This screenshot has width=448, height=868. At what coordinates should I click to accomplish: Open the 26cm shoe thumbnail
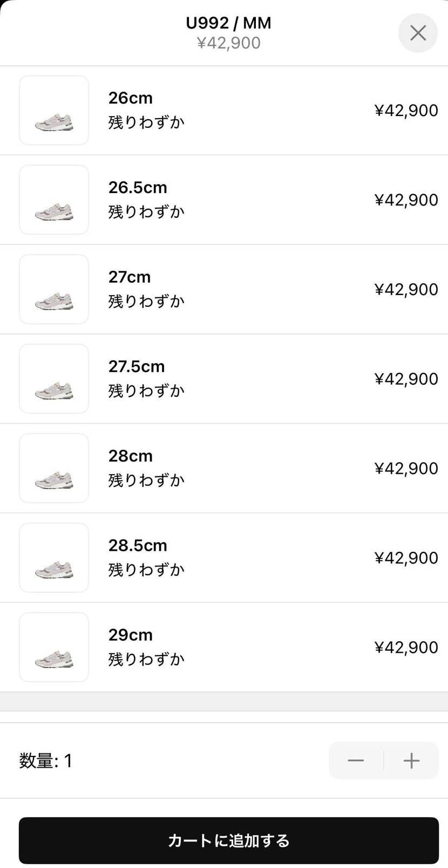point(54,111)
